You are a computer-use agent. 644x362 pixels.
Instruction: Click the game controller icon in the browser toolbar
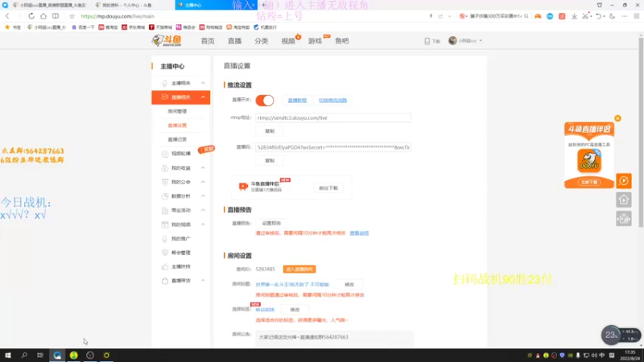pyautogui.click(x=538, y=16)
